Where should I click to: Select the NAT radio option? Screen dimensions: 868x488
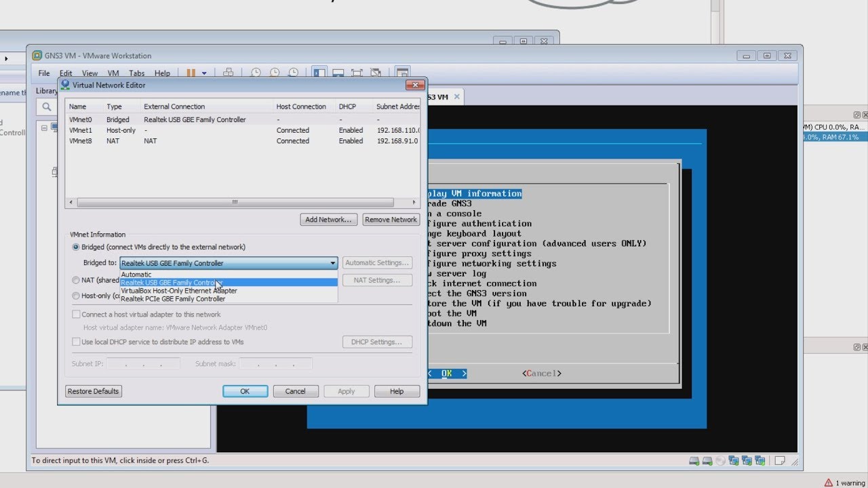(x=76, y=280)
